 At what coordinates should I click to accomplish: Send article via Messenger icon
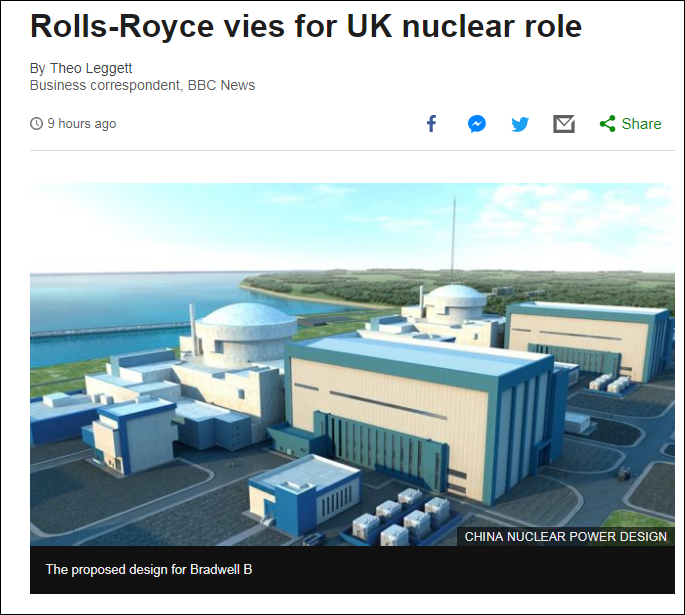(477, 124)
